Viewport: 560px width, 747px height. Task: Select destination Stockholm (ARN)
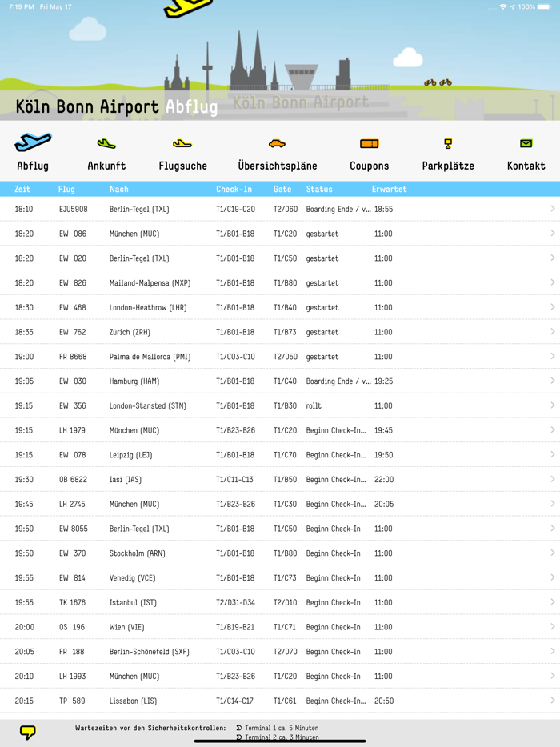click(138, 553)
